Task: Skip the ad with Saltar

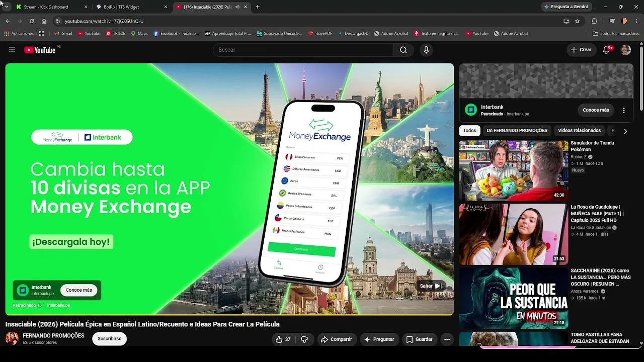Action: [x=431, y=286]
